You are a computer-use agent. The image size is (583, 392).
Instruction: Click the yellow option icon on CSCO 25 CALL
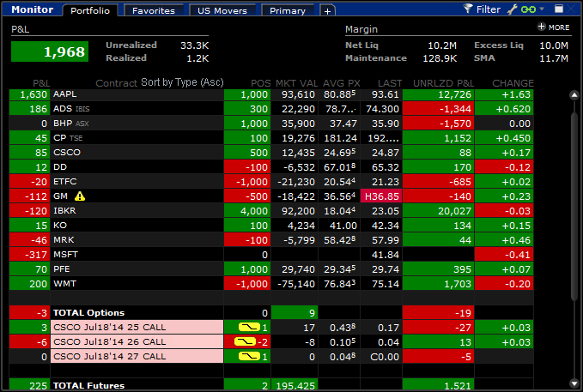click(x=249, y=328)
